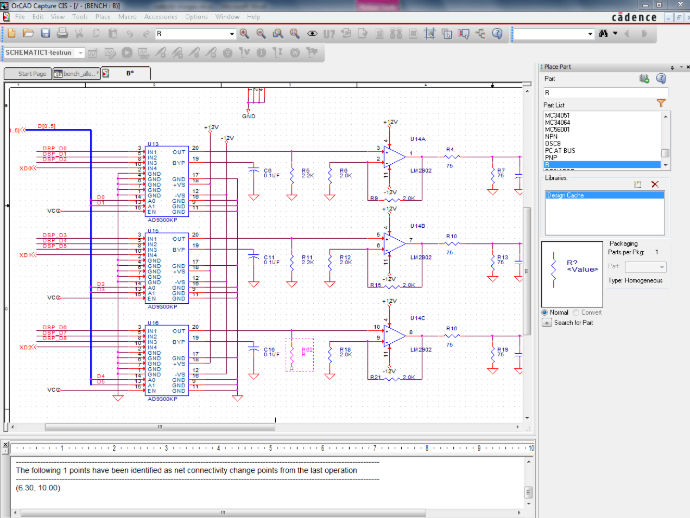Expand the Search for Part section
Viewport: 690px width, 518px height.
[546, 323]
